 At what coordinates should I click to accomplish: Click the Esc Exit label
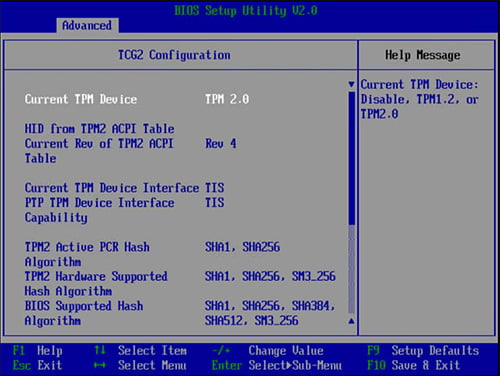click(37, 365)
